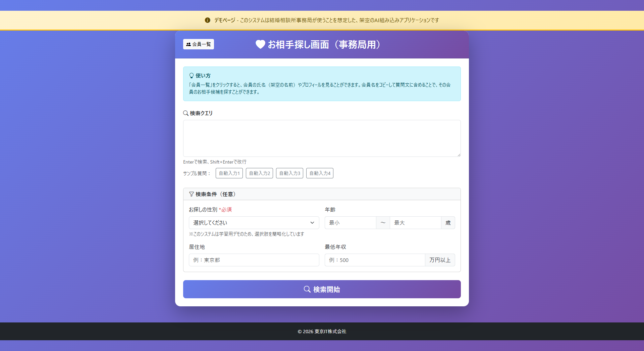This screenshot has width=644, height=351.
Task: Select the 居住地 residence input field
Action: click(254, 260)
